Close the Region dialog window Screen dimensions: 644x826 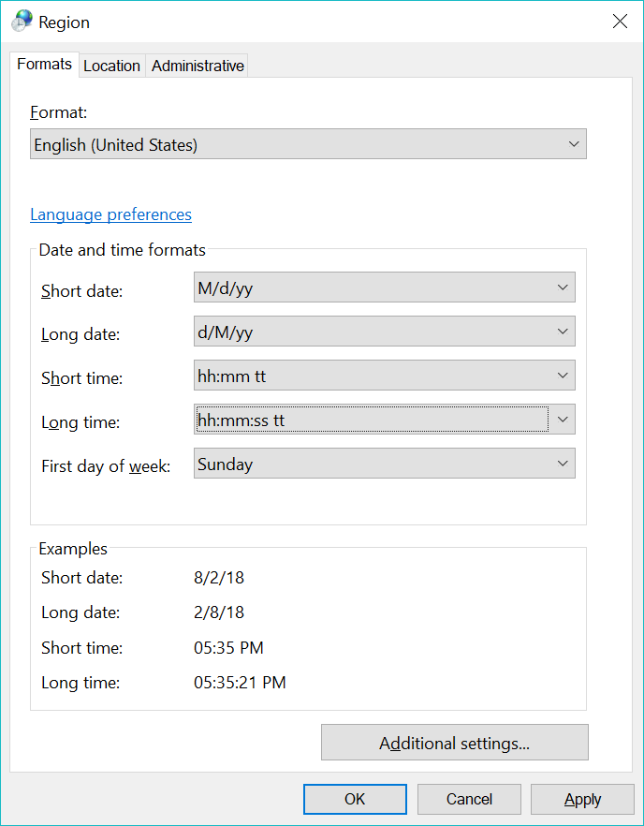[620, 22]
